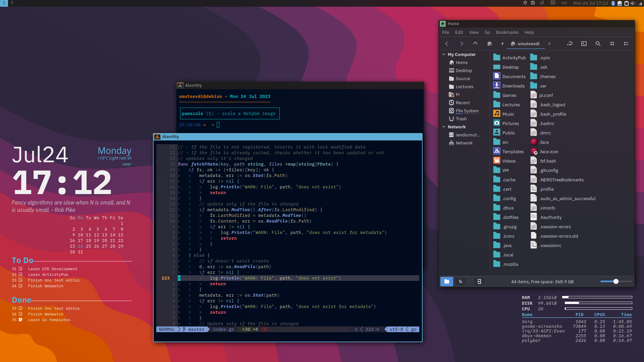
Task: Show places in sidebar button
Action: [x=446, y=282]
